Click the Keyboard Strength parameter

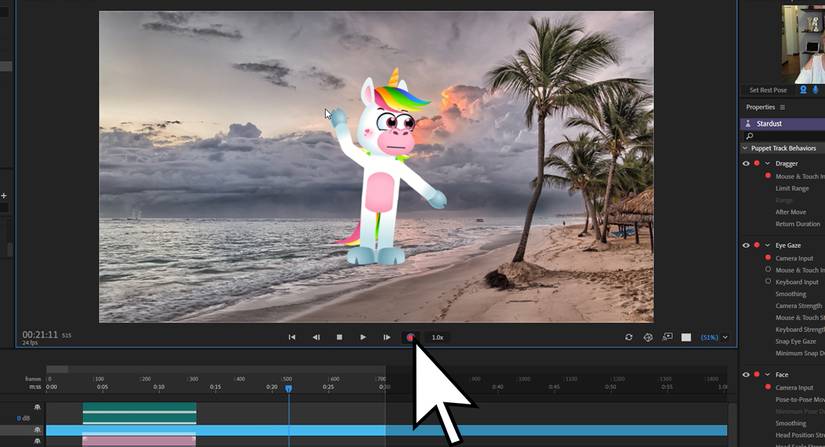pyautogui.click(x=800, y=330)
